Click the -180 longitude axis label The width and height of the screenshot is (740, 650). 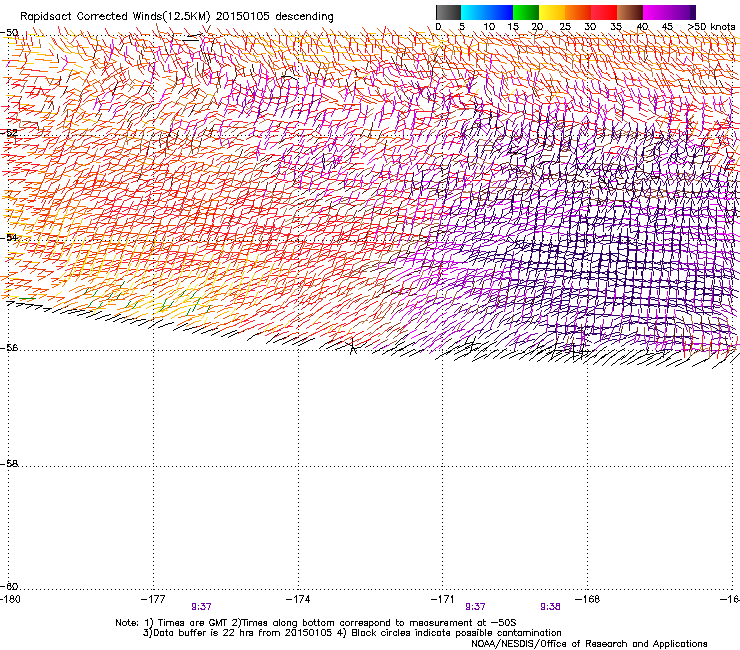pos(10,599)
